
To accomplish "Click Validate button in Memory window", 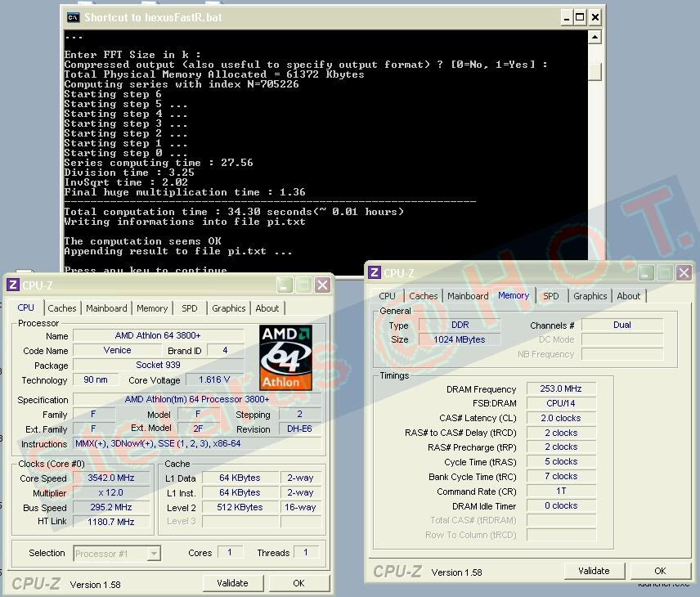I will [x=594, y=571].
